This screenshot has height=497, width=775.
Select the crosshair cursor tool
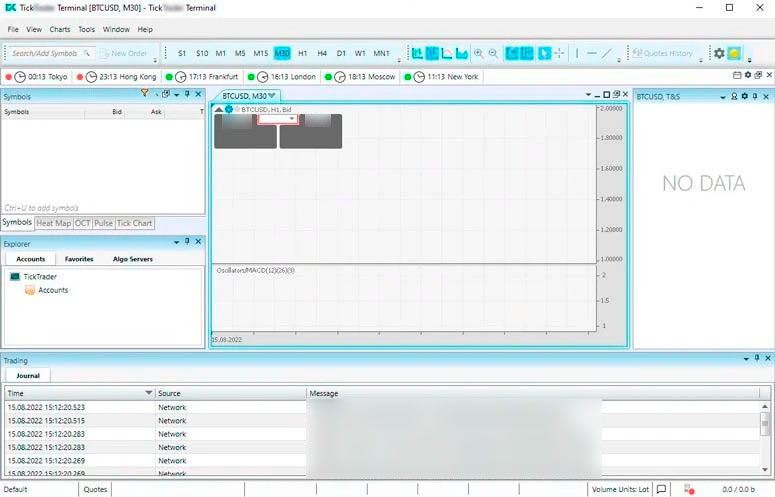point(560,53)
